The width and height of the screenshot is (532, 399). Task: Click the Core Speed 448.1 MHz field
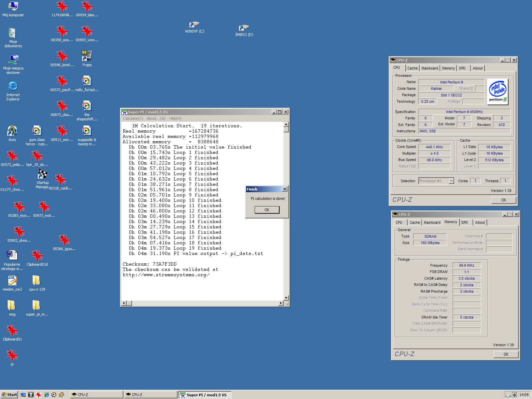[x=434, y=147]
